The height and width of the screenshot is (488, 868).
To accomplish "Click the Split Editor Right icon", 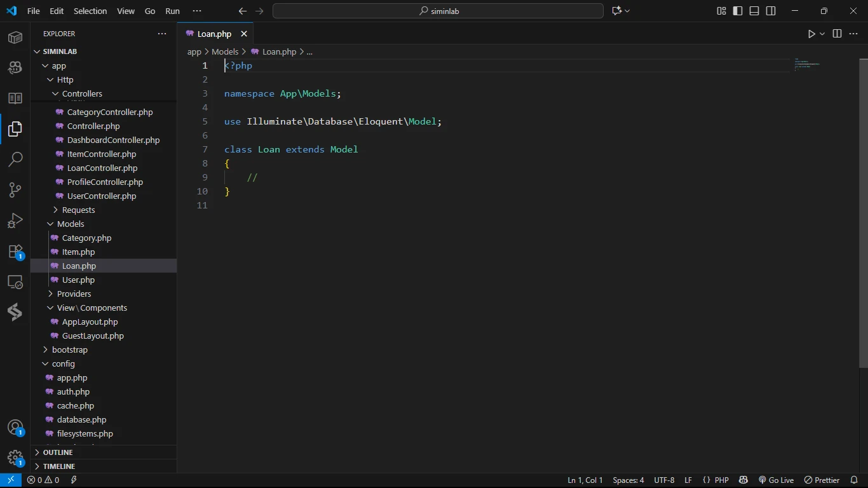I will pos(837,34).
